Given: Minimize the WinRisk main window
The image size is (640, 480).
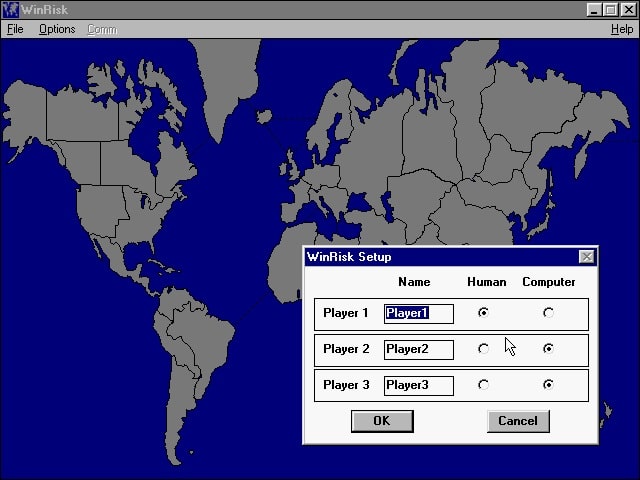Looking at the screenshot, I should click(x=595, y=9).
